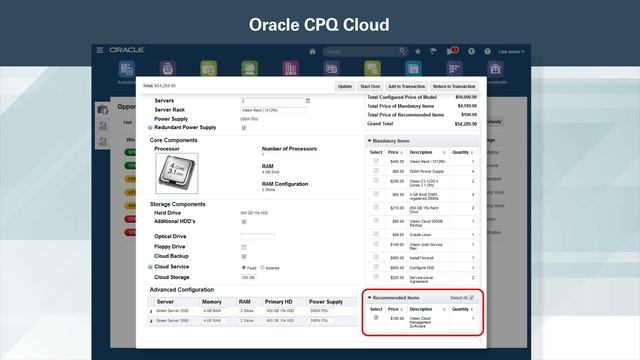
Task: Click the Update button
Action: 345,86
